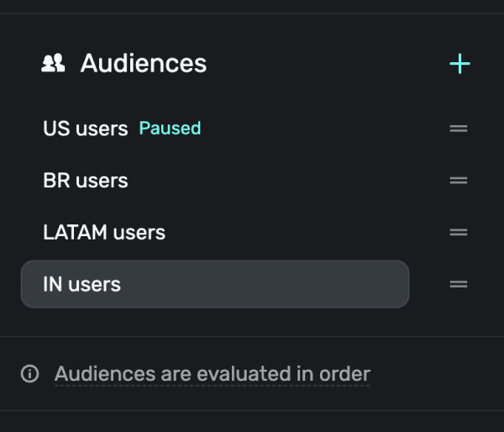Click the word 'evaluated' in the footer note
Viewport: 504px width, 432px height.
pyautogui.click(x=244, y=374)
